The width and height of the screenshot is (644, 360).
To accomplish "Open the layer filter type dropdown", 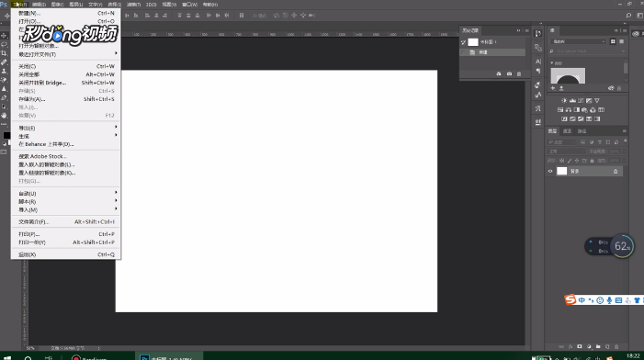I will pyautogui.click(x=561, y=142).
